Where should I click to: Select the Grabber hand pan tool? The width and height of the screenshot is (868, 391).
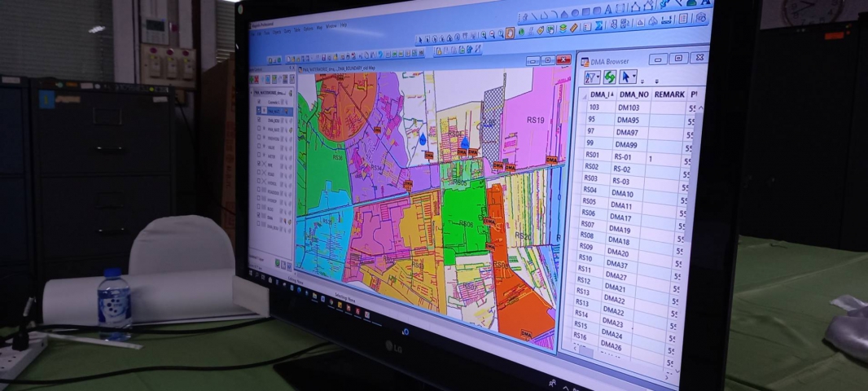pos(510,33)
